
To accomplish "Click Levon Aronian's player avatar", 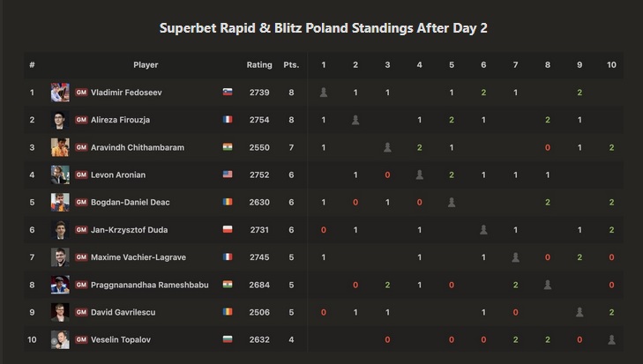I will pos(60,175).
